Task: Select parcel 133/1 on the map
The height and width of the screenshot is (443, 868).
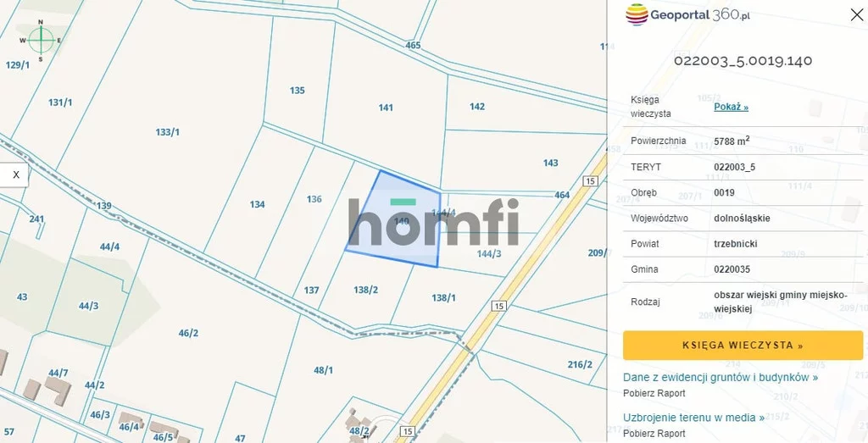Action: 167,132
